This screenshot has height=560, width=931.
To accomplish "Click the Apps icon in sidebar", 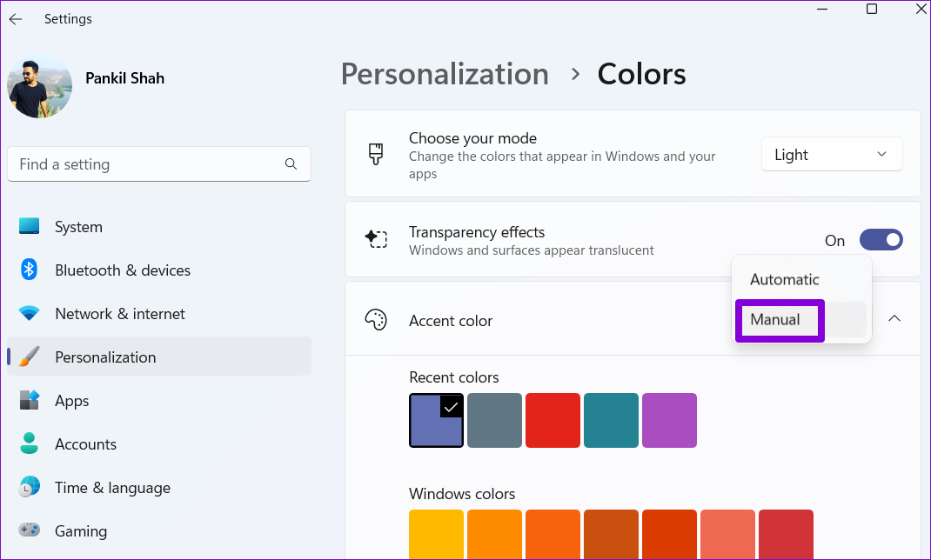I will click(x=29, y=400).
